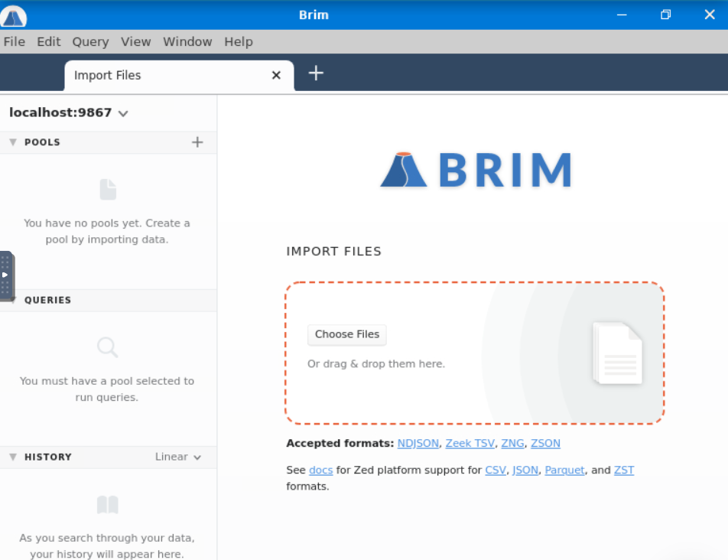Screen dimensions: 728x560
Task: Open the File menu
Action: click(15, 42)
